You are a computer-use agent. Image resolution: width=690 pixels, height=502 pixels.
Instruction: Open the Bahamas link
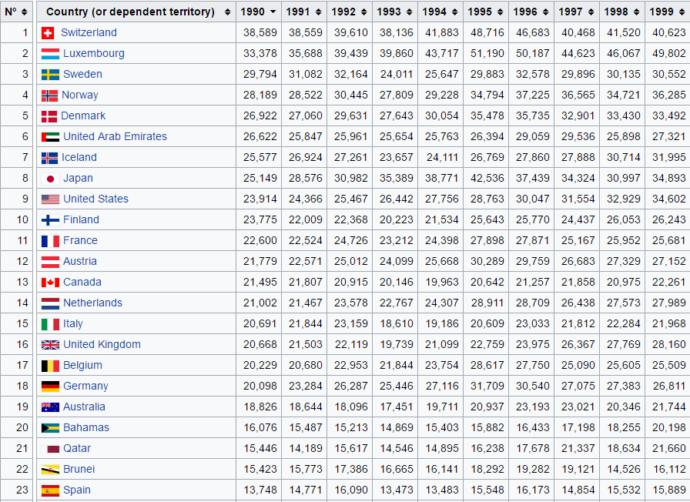(x=86, y=428)
